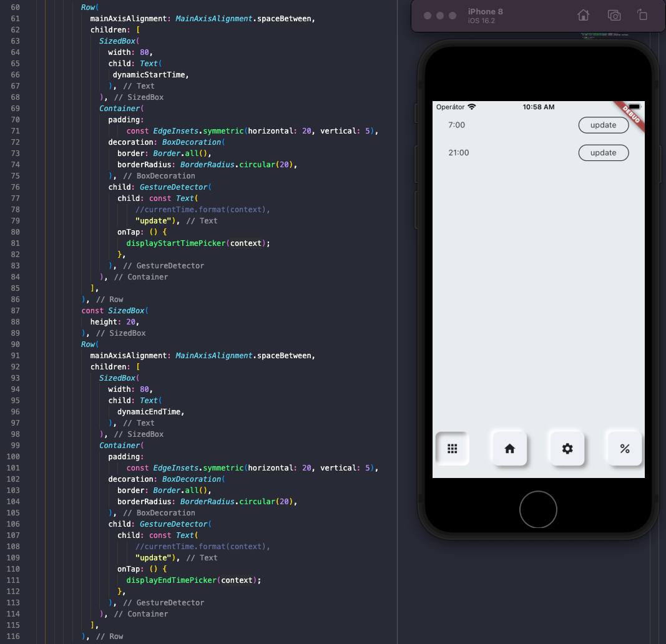Open the settings gear in the app navigation
Screen dimensions: 666x644
pyautogui.click(x=566, y=448)
